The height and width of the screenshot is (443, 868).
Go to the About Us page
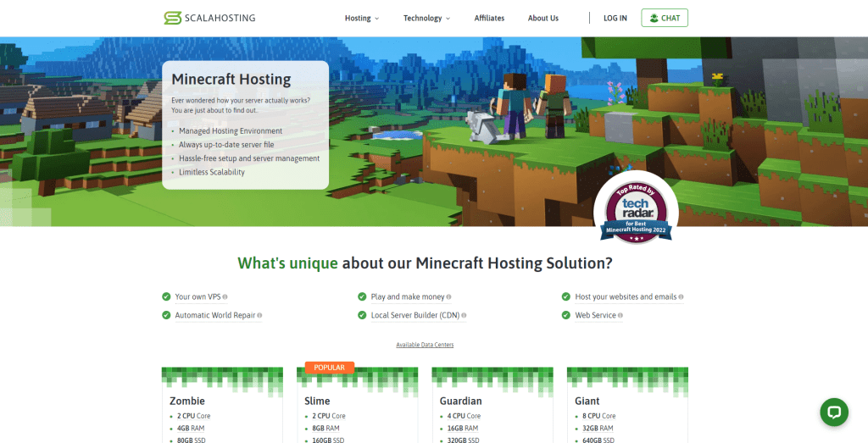(x=542, y=18)
